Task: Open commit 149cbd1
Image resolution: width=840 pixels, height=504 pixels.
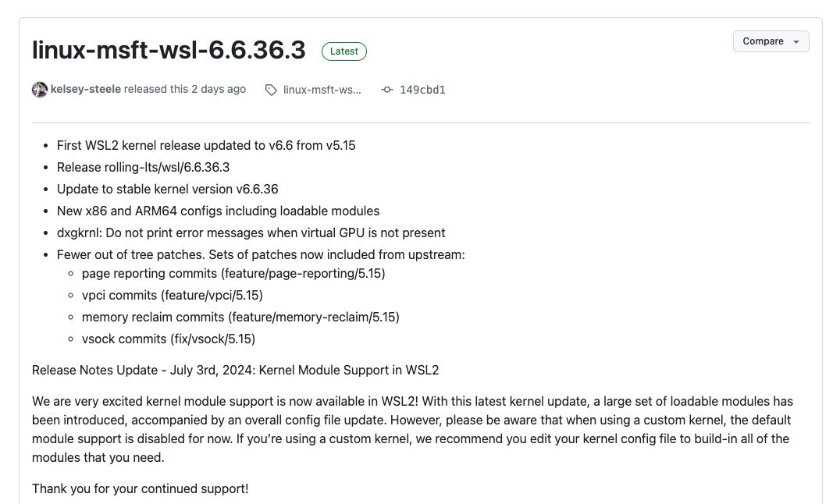Action: click(422, 90)
